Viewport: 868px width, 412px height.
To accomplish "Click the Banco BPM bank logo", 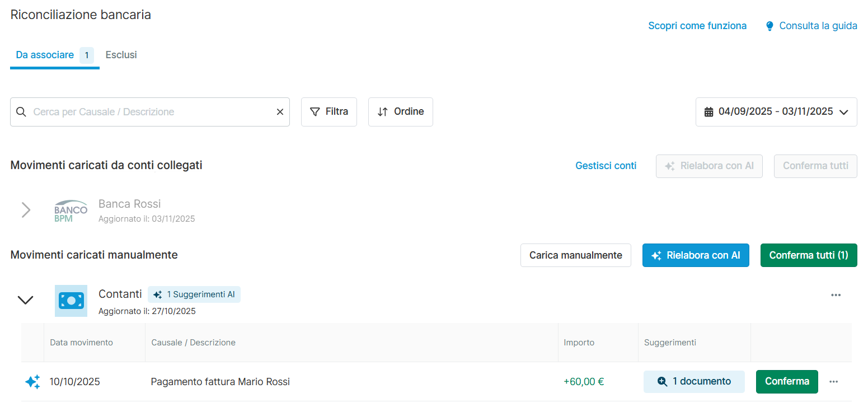I will (x=71, y=211).
